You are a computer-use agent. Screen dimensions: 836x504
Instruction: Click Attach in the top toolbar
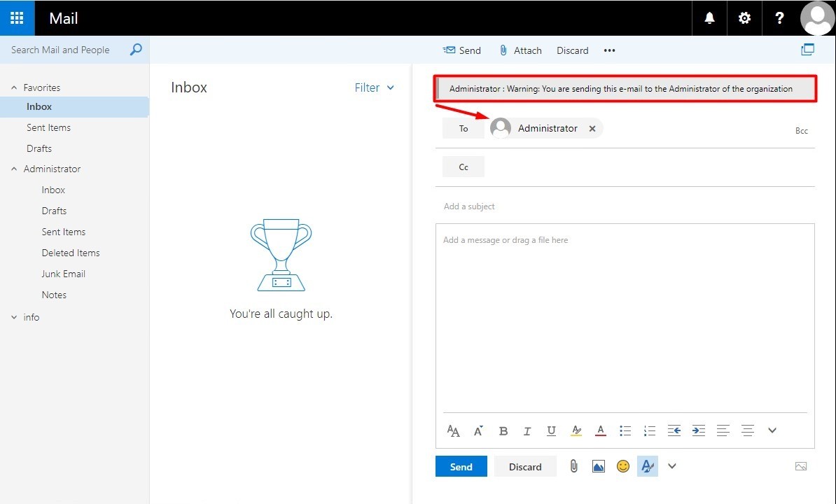pyautogui.click(x=520, y=50)
